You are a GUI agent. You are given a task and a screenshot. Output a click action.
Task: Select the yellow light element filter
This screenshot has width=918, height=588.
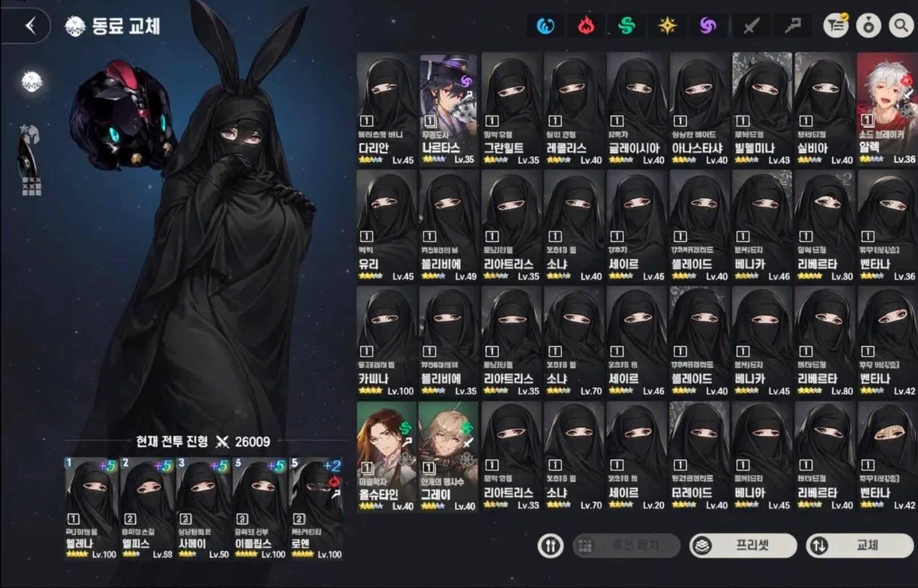(668, 26)
